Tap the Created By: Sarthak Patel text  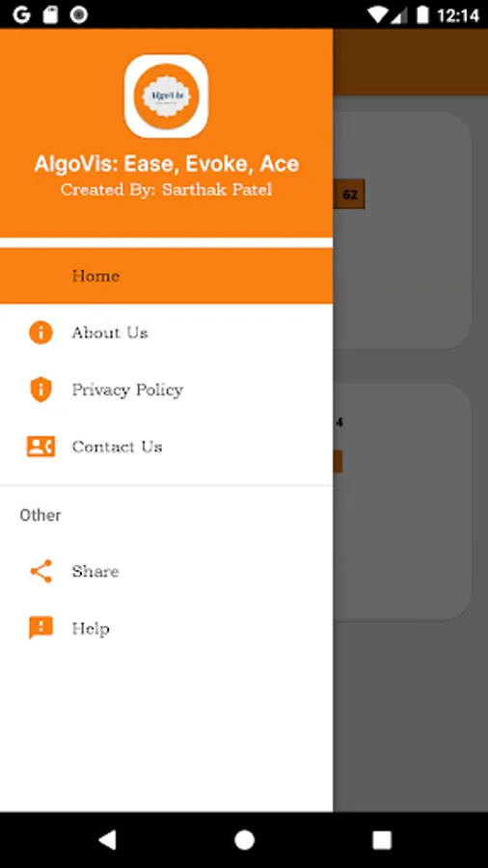click(x=166, y=189)
